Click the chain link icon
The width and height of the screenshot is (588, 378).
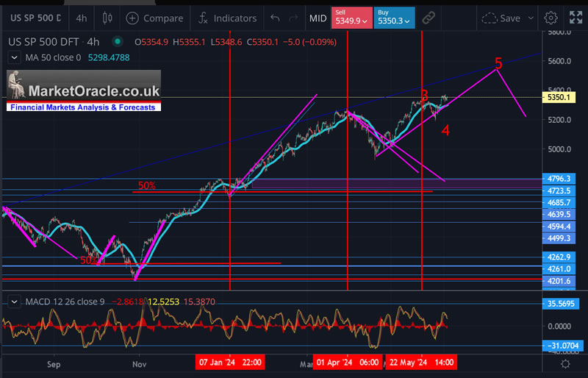coord(429,18)
